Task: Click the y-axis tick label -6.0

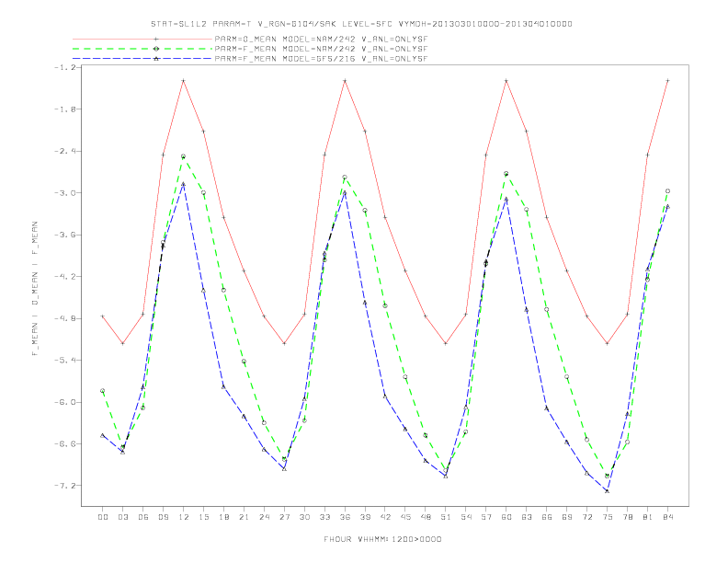Action: click(65, 402)
